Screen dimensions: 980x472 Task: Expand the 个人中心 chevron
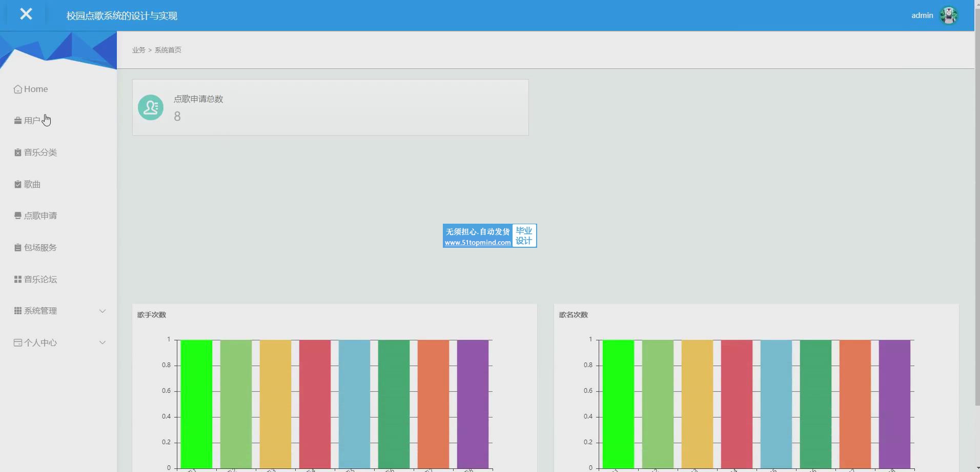(x=103, y=343)
